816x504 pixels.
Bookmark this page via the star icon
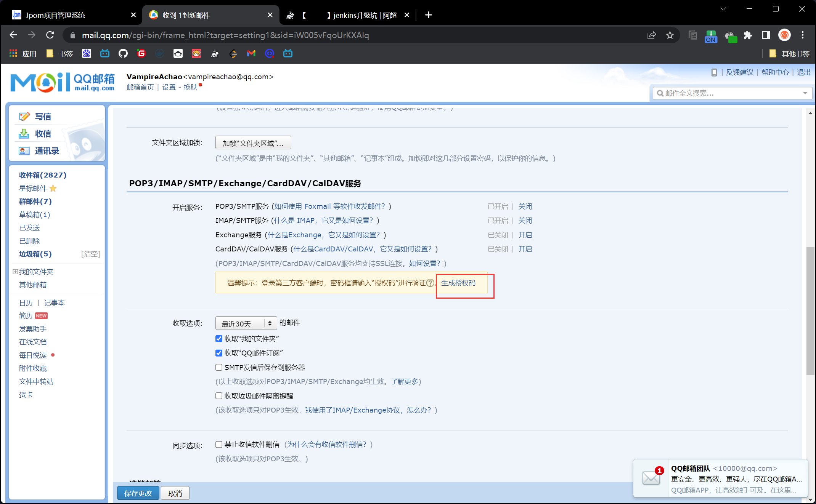pyautogui.click(x=670, y=35)
